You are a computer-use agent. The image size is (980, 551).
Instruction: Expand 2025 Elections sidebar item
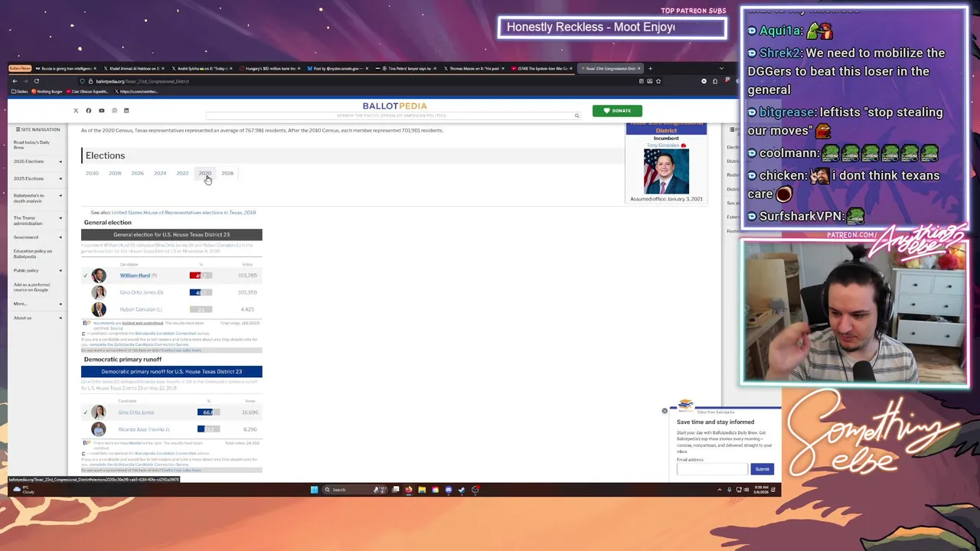[x=60, y=178]
